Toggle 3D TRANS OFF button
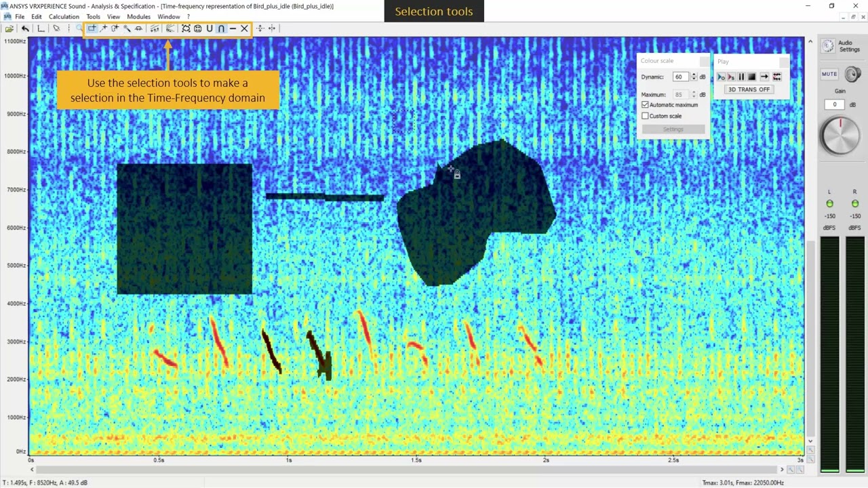 tap(749, 89)
